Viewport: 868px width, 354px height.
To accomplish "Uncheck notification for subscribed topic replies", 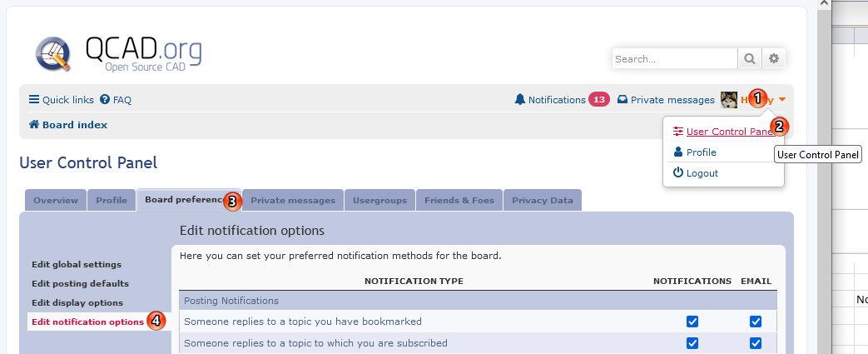I will point(692,343).
